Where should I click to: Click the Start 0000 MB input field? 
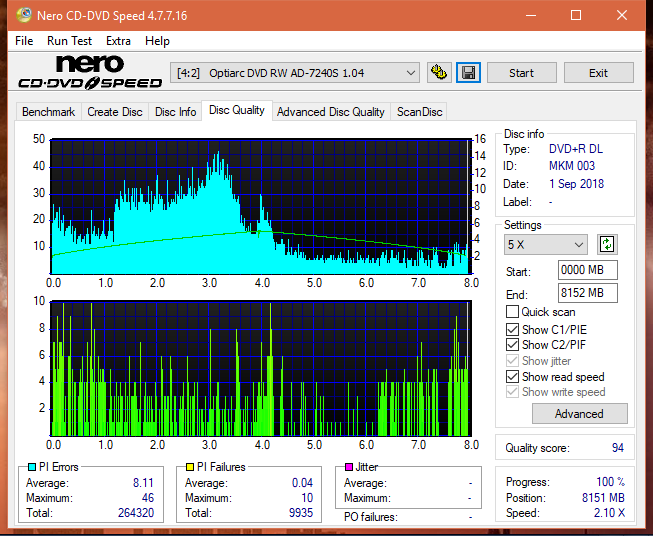click(588, 270)
